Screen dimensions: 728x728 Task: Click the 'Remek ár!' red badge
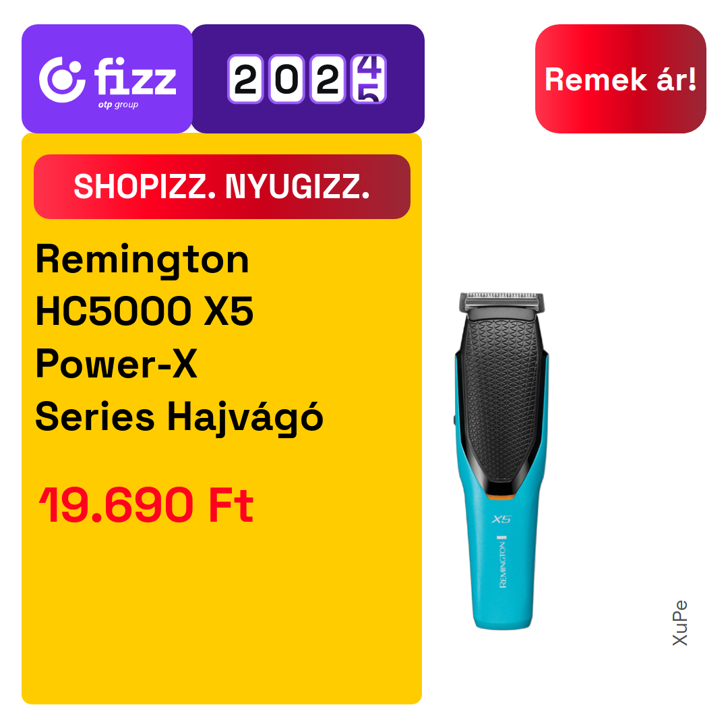(620, 79)
